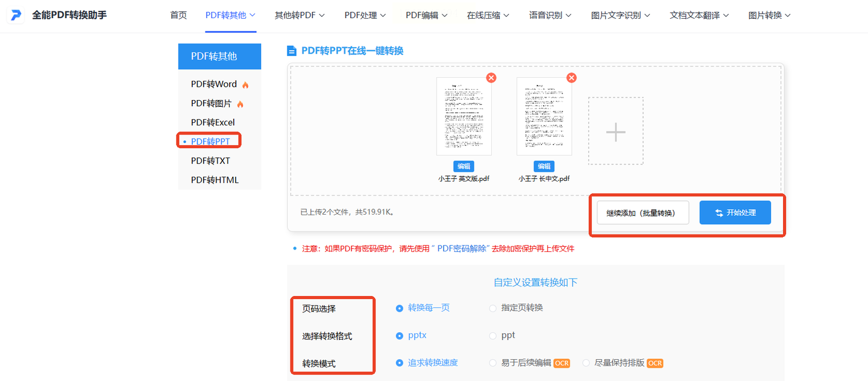Open the 小王子 长中文.pdf thumbnail

544,116
